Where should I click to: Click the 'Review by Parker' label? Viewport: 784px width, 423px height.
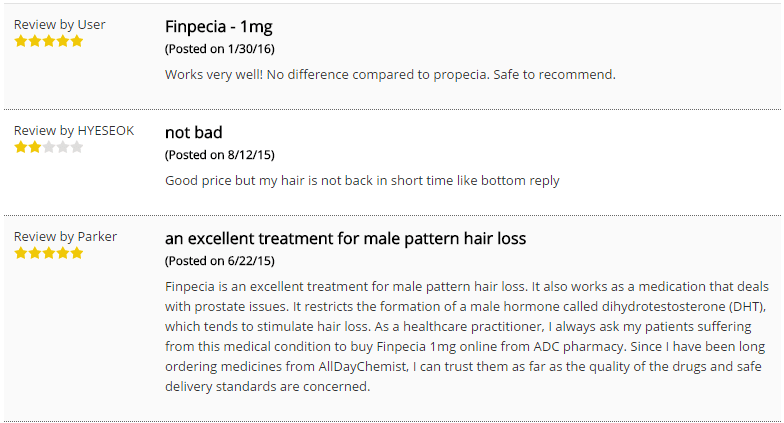coord(66,236)
